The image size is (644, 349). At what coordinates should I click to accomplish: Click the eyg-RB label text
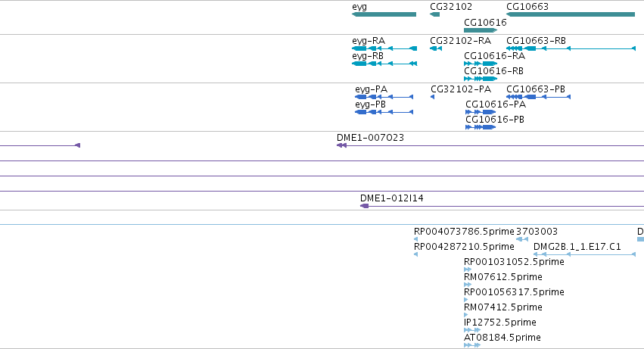(368, 56)
